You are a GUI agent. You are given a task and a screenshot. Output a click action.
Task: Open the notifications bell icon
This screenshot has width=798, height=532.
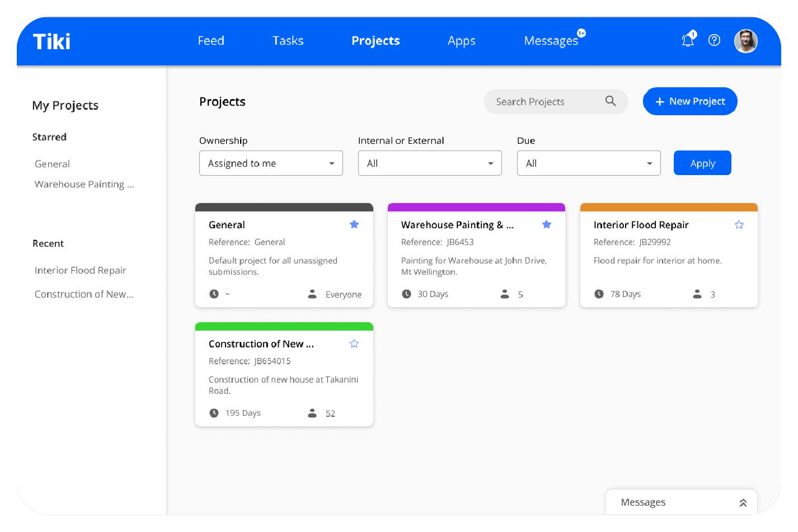[688, 40]
